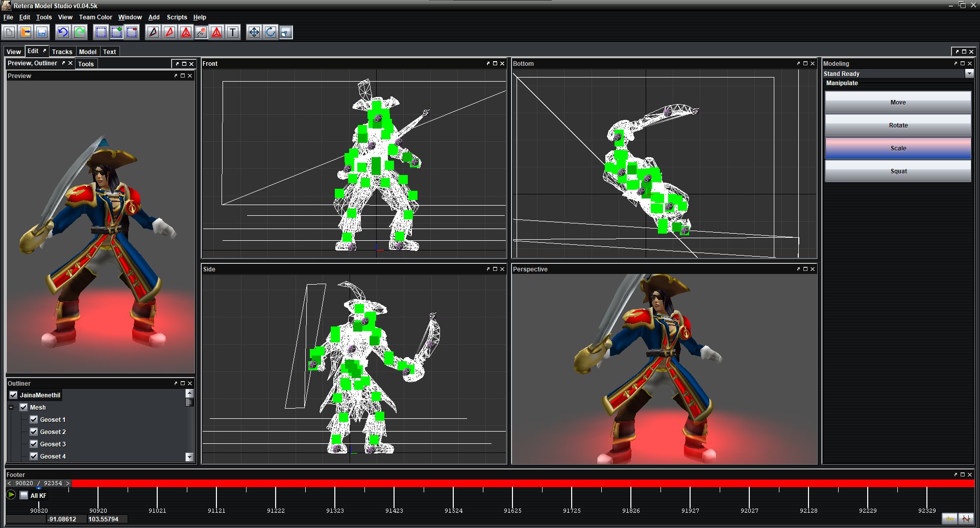980x528 pixels.
Task: Undock the Modeling panel
Action: point(955,64)
